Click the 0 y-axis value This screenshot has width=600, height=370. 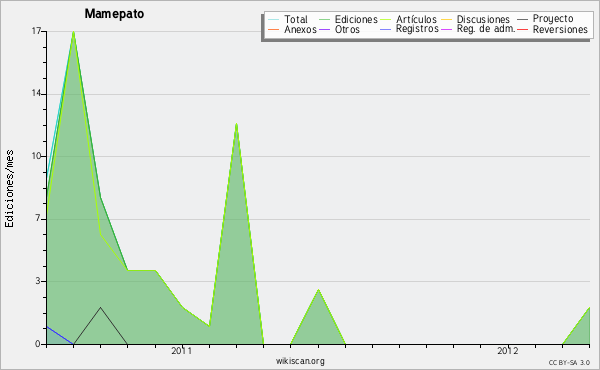tap(38, 344)
